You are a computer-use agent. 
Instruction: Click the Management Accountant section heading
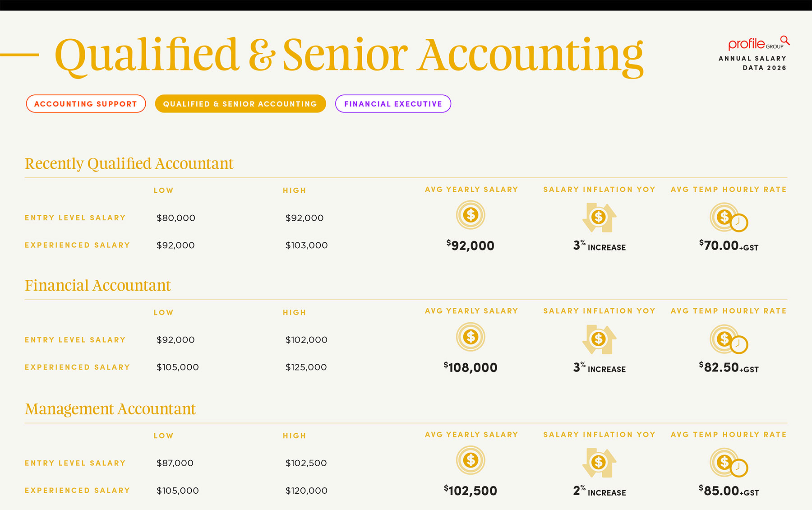(110, 409)
